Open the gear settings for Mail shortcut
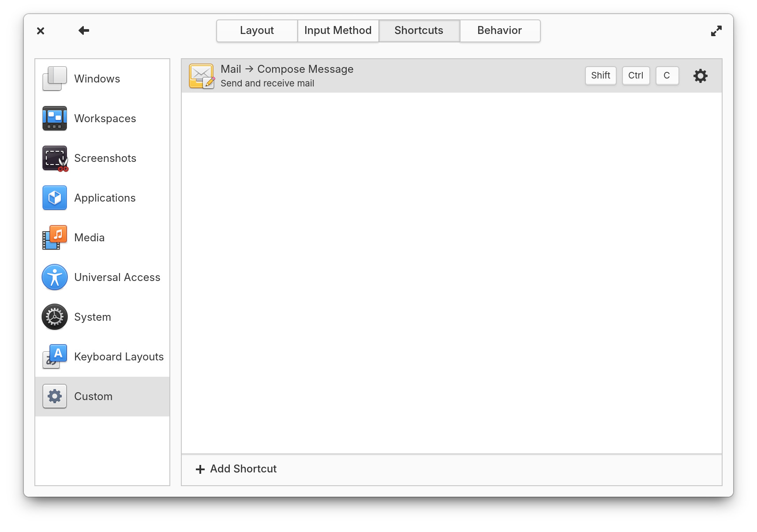Image resolution: width=757 pixels, height=532 pixels. (700, 76)
